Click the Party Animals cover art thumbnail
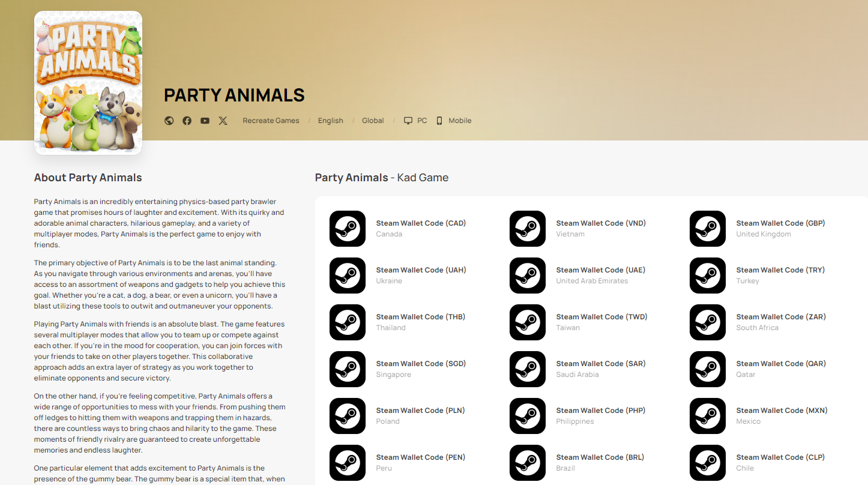868x485 pixels. [x=88, y=83]
